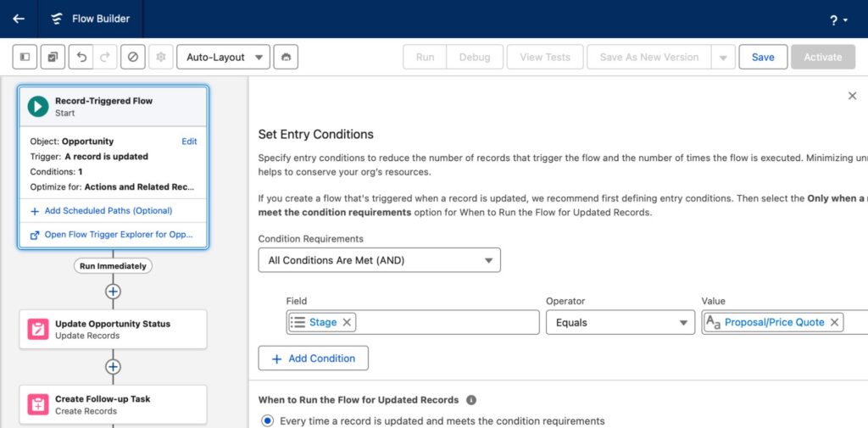Select Every time a record is updated option
The image size is (868, 428).
point(268,420)
